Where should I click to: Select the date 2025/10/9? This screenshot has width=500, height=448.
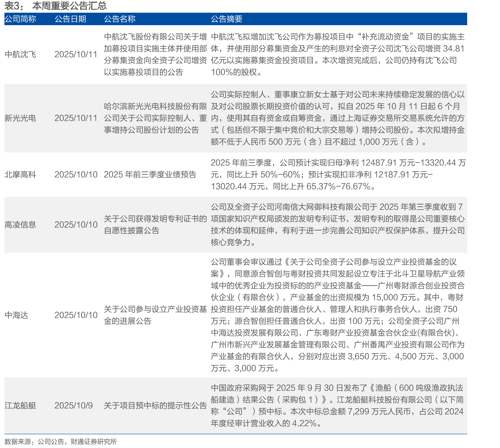(x=73, y=405)
